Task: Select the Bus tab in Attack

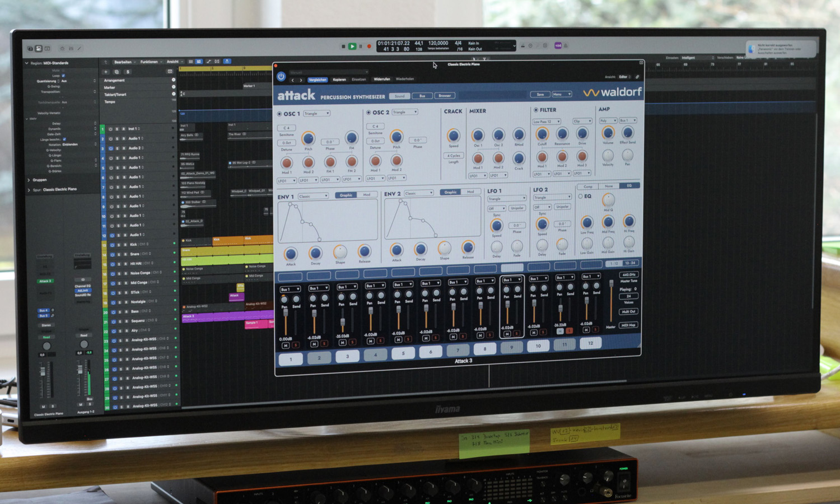Action: click(x=422, y=96)
